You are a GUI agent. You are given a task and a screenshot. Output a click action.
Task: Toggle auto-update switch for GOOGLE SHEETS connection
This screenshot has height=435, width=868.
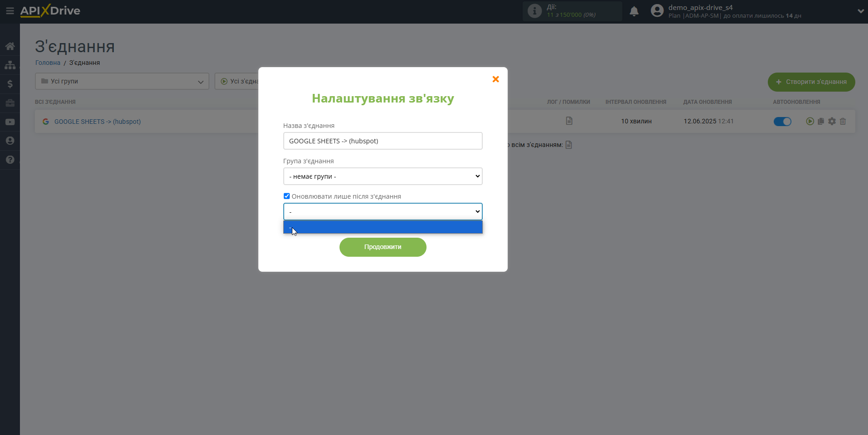click(x=782, y=121)
